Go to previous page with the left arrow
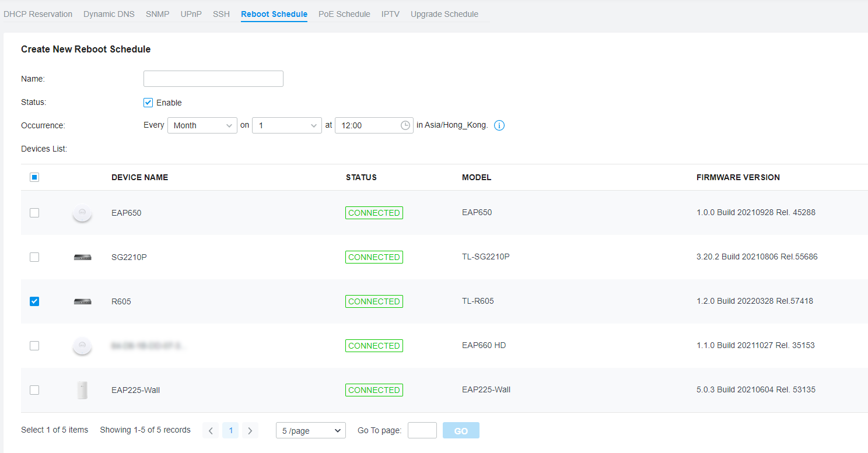The height and width of the screenshot is (453, 868). pyautogui.click(x=211, y=430)
